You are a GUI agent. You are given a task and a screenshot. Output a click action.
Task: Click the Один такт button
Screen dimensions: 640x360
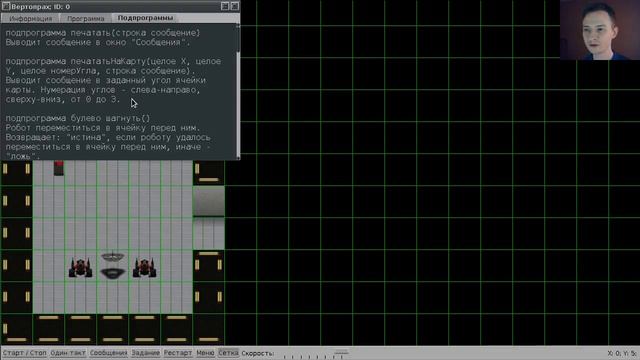pos(68,353)
